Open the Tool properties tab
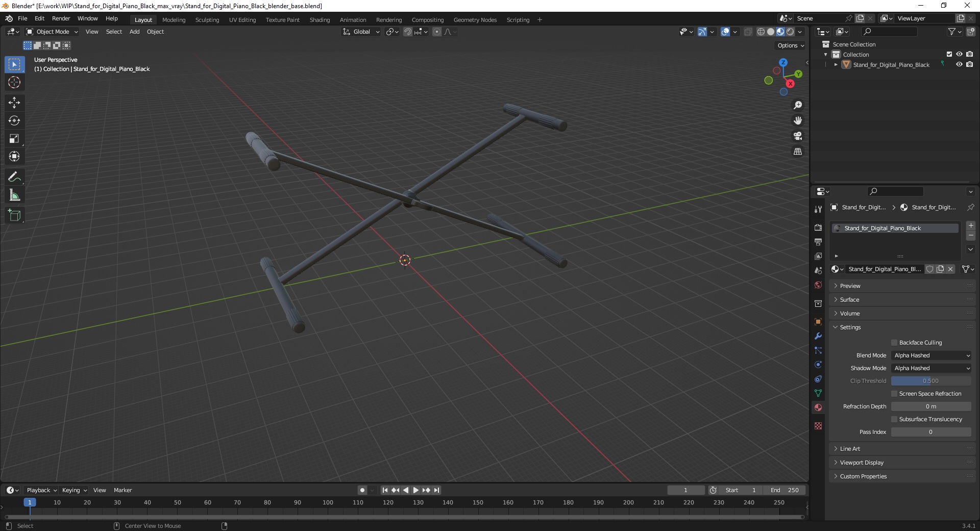Image resolution: width=980 pixels, height=531 pixels. tap(818, 209)
